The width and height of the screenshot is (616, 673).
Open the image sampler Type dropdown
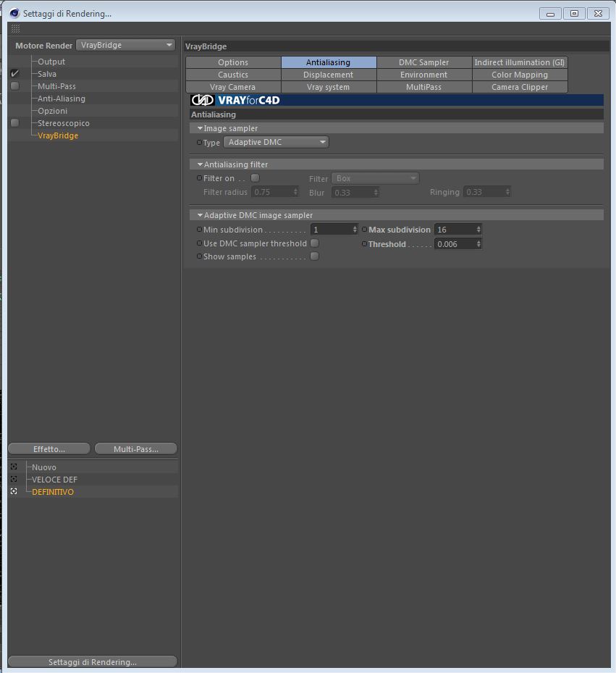pyautogui.click(x=276, y=142)
